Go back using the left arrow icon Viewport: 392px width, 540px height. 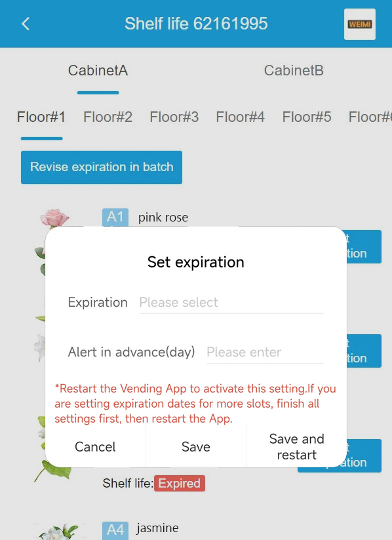point(26,24)
